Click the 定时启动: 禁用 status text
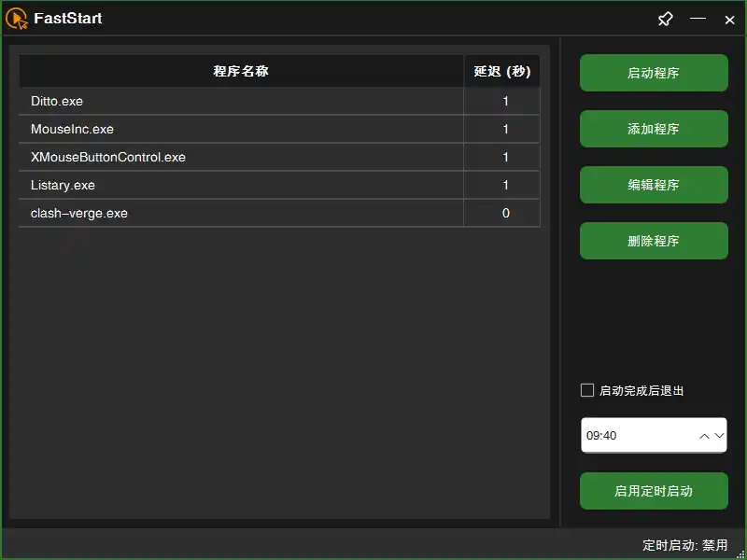 (x=684, y=545)
